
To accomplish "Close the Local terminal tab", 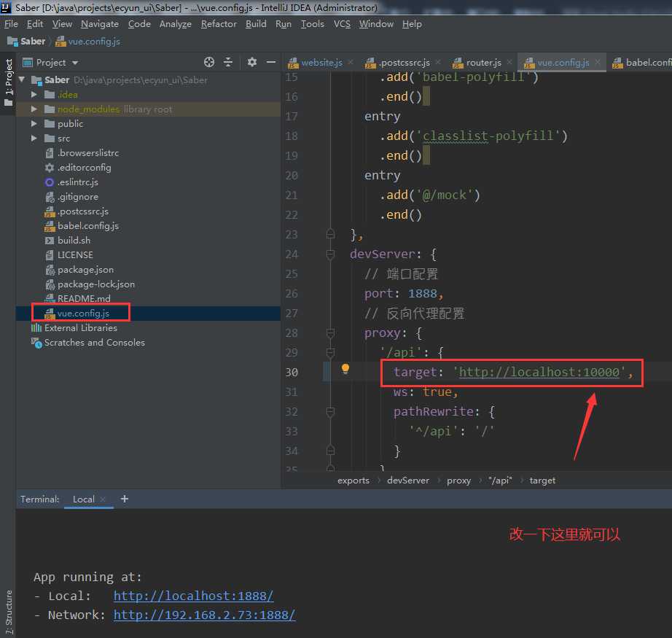I will click(x=103, y=499).
